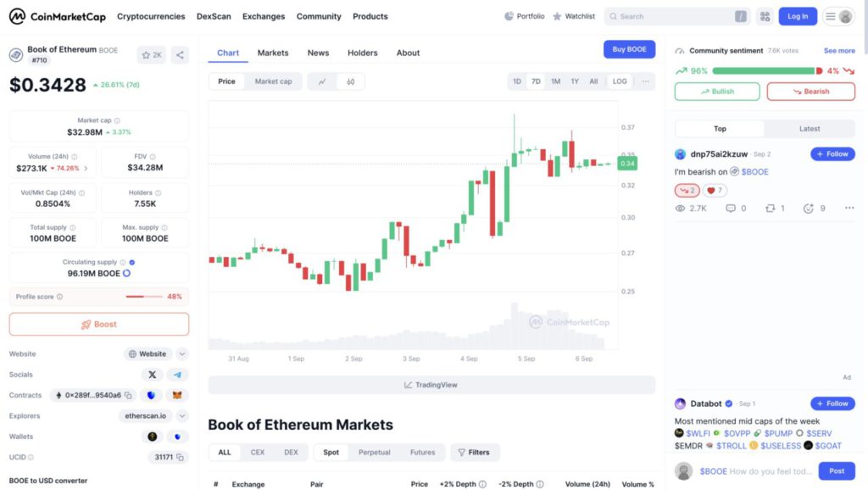
Task: Click the Buy BOOE button
Action: [x=629, y=49]
